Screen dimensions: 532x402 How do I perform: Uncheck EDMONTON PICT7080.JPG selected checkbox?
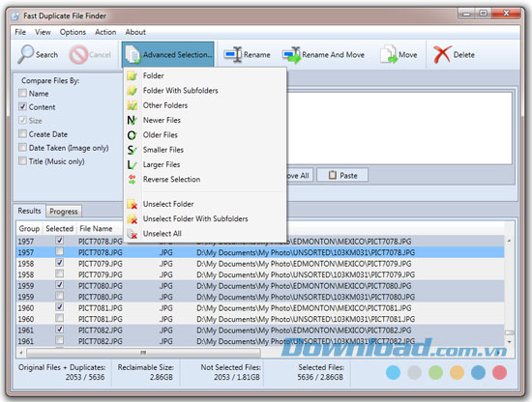coord(59,285)
